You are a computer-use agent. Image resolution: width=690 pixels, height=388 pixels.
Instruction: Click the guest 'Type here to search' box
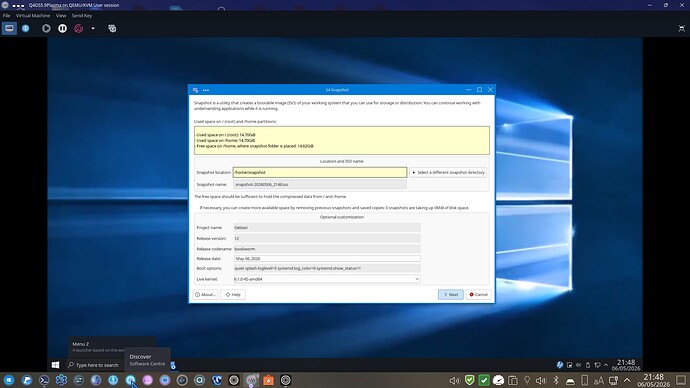click(x=94, y=365)
